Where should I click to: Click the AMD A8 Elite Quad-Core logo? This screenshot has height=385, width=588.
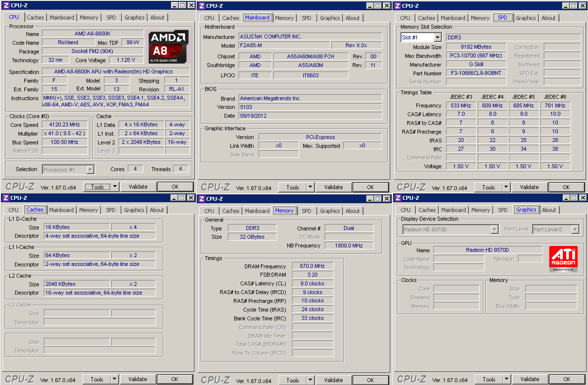[x=169, y=47]
